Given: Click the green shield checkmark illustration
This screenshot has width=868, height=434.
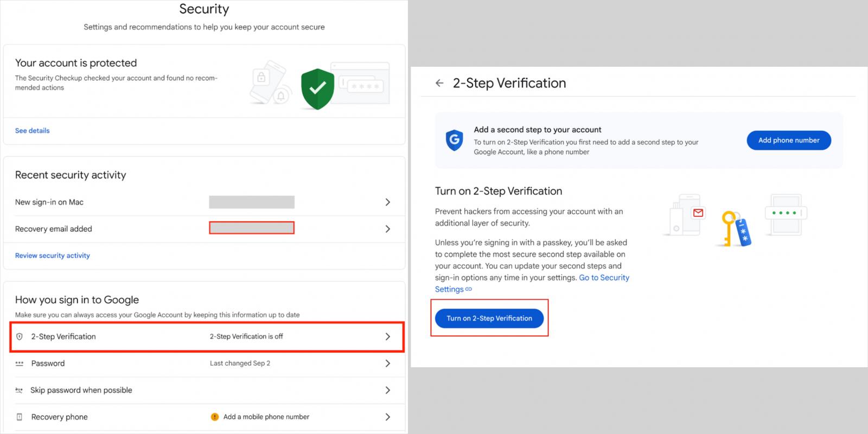Looking at the screenshot, I should click(x=317, y=89).
